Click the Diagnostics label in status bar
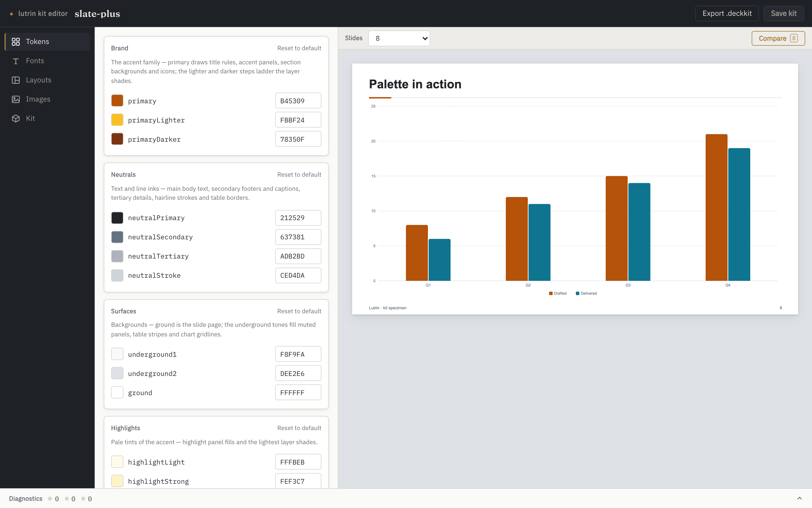Viewport: 812px width, 508px height. 25,498
